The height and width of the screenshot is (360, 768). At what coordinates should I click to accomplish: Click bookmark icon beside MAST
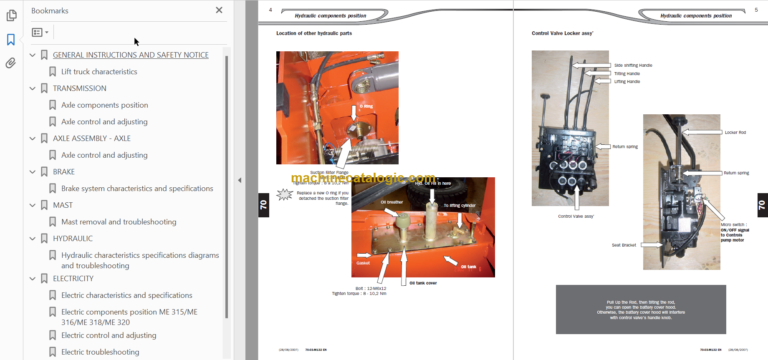(x=44, y=205)
